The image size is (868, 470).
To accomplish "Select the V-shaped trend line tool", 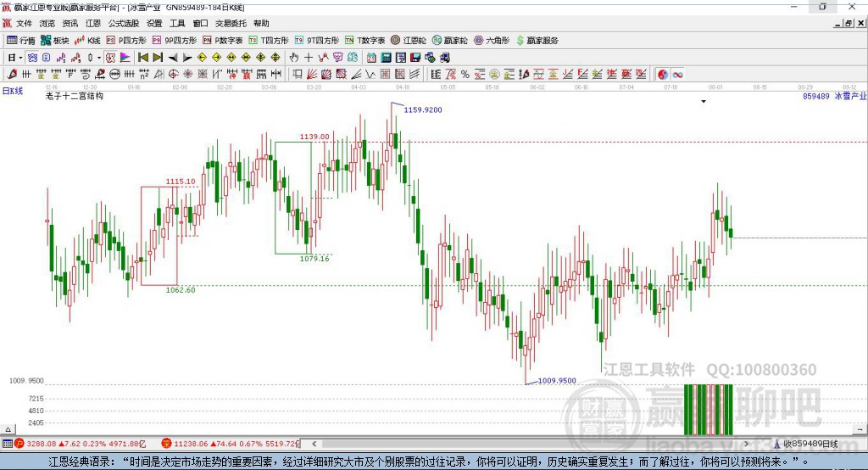I will tap(370, 75).
